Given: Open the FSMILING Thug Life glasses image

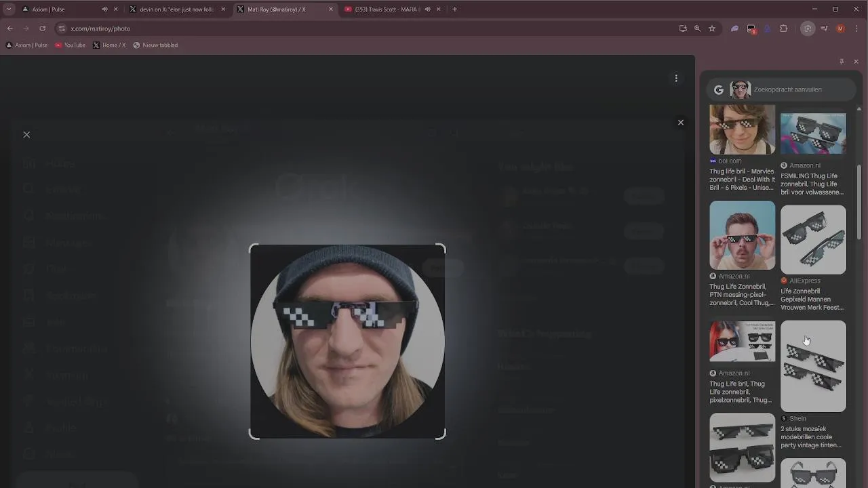Looking at the screenshot, I should point(813,134).
